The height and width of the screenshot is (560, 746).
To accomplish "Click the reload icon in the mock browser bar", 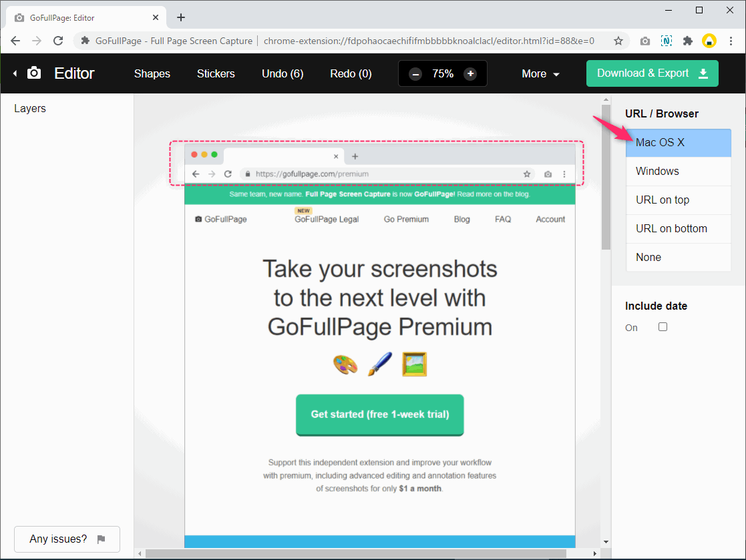I will click(228, 174).
